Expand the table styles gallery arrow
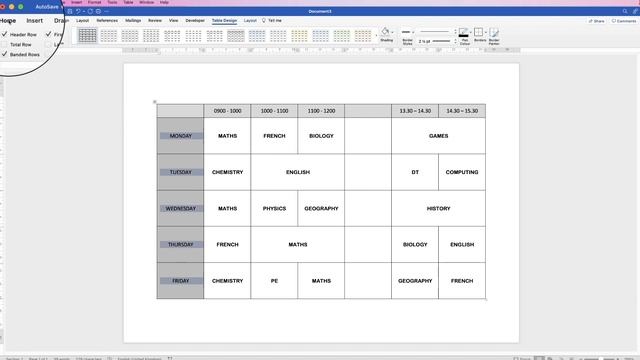Screen dimensions: 640x360 click(x=376, y=36)
